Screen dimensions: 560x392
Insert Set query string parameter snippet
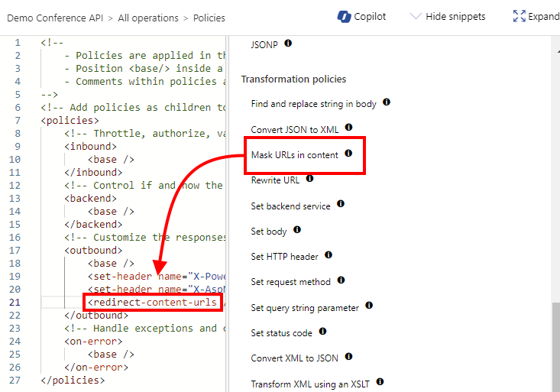pos(305,308)
